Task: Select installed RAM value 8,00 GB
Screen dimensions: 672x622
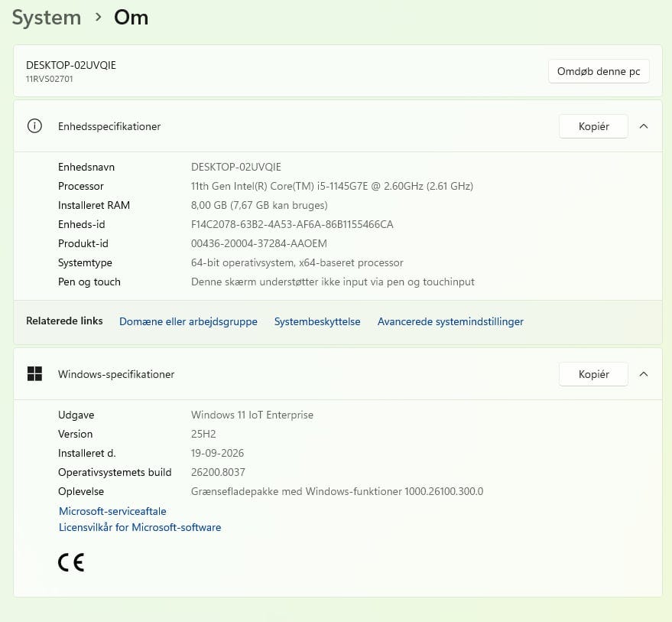Action: tap(259, 205)
